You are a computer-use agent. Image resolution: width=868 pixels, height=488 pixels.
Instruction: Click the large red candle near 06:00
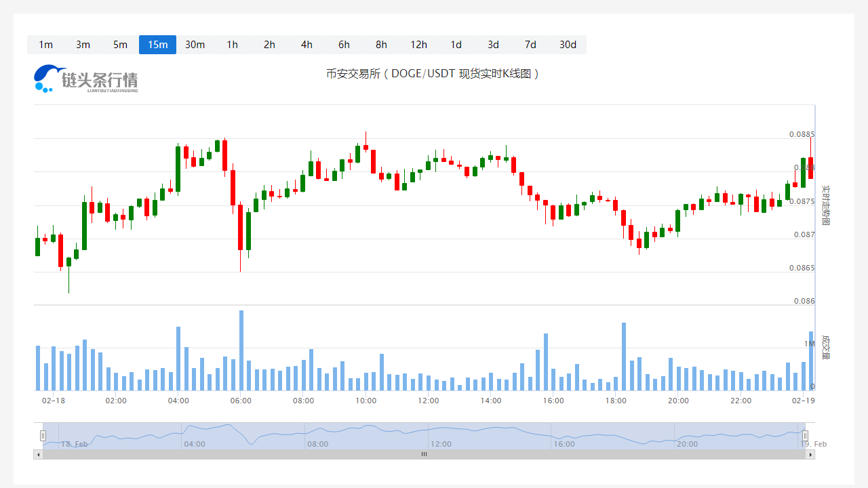click(240, 227)
